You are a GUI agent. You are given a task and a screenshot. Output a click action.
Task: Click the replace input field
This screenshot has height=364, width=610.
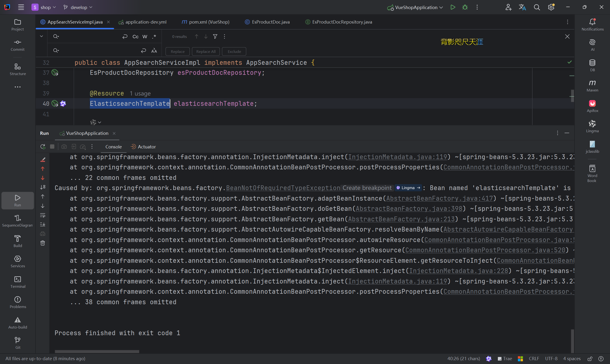tap(96, 51)
